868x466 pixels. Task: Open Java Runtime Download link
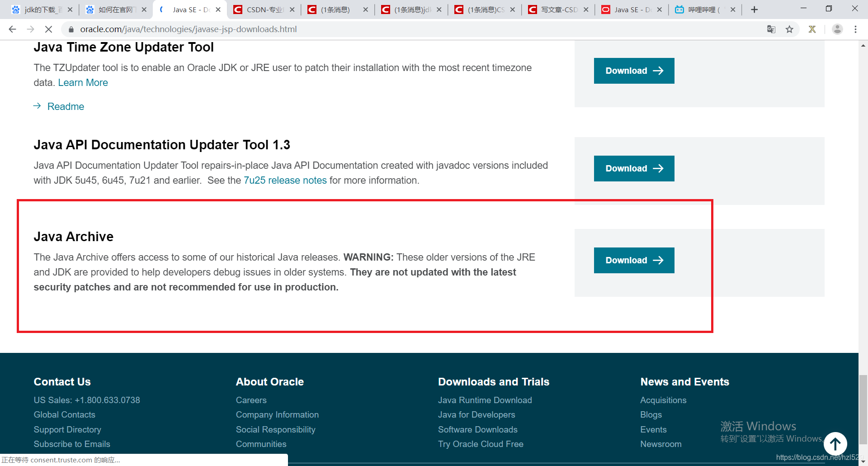coord(485,400)
